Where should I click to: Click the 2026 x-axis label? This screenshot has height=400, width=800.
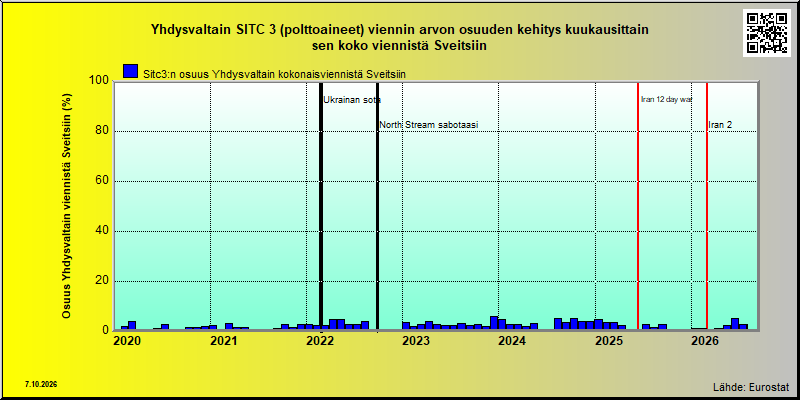coord(705,340)
